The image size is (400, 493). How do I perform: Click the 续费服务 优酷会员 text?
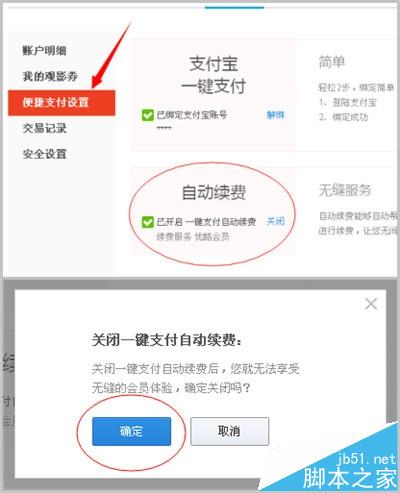coord(193,237)
